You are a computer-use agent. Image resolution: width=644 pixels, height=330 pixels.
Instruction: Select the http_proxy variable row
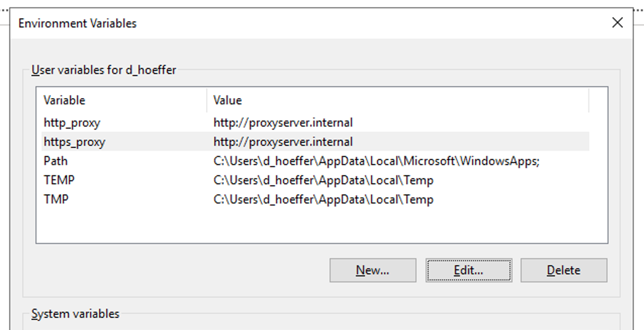72,122
